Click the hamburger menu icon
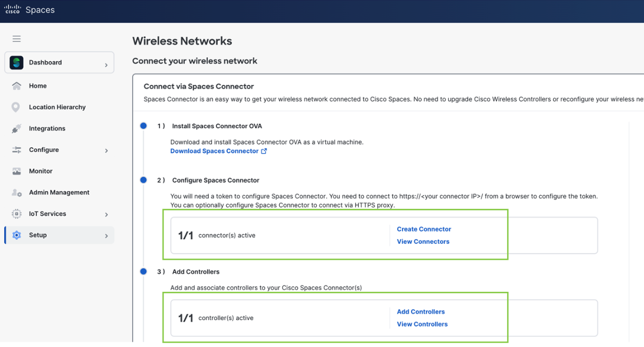Image resolution: width=644 pixels, height=347 pixels. pos(17,39)
